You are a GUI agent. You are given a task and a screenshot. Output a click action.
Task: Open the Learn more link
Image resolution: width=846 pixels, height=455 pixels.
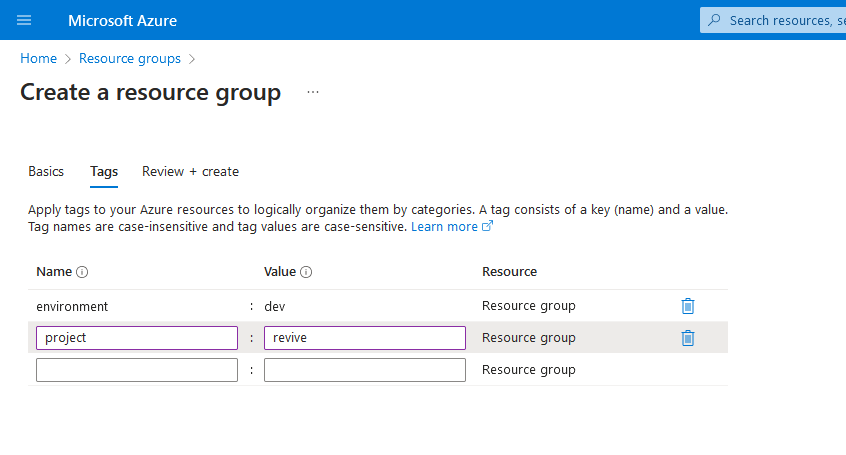tap(444, 227)
